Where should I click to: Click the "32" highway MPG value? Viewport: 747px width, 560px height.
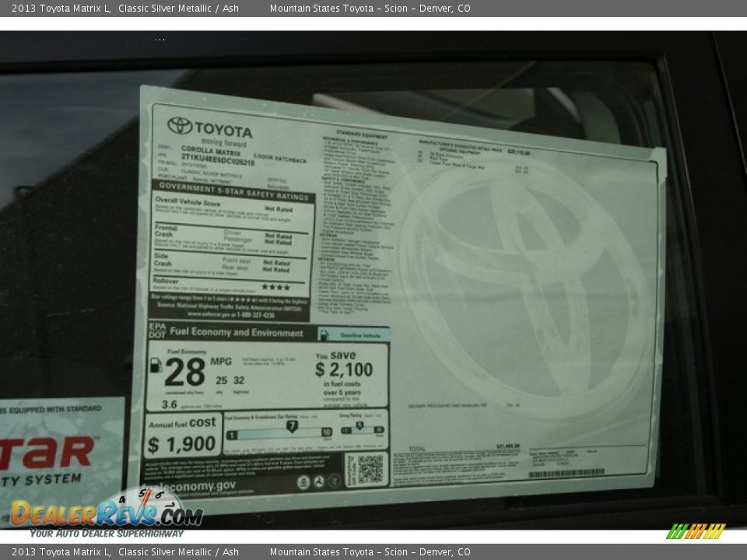(239, 380)
